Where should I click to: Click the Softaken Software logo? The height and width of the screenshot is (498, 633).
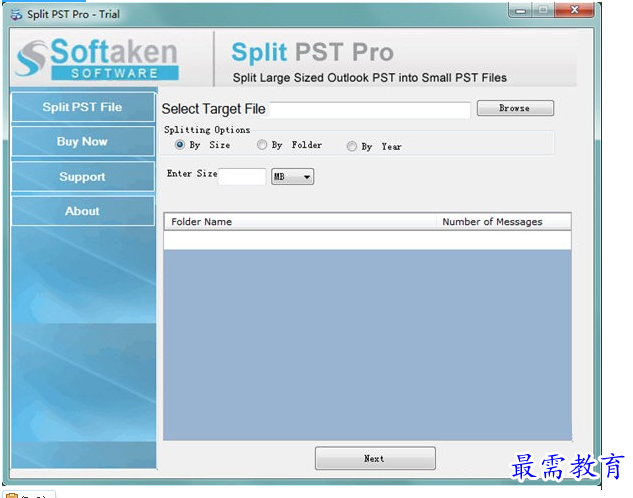pos(96,58)
